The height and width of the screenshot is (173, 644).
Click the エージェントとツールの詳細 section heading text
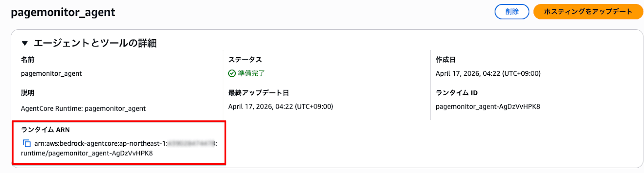pos(95,43)
